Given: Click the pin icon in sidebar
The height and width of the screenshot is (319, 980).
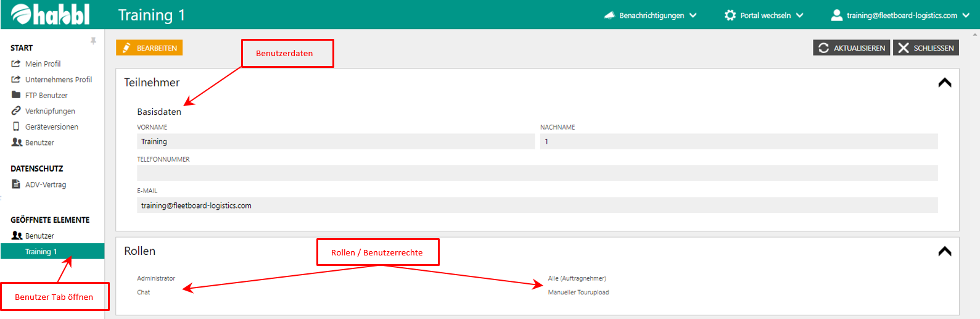Looking at the screenshot, I should [93, 41].
